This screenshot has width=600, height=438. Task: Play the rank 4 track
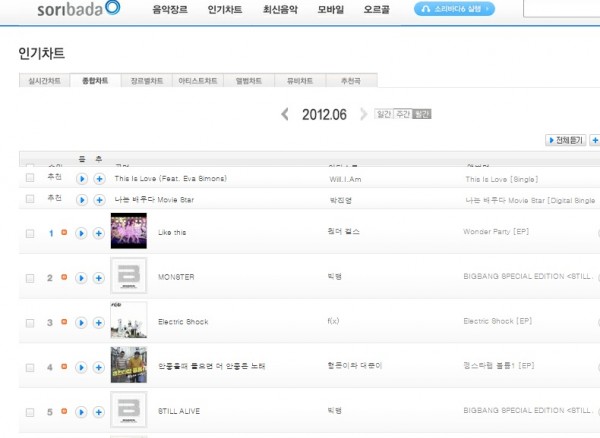click(81, 367)
